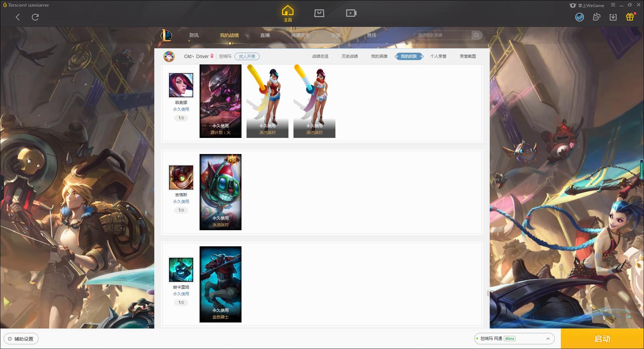
Task: Click the 吉格斯 hero portrait
Action: (181, 178)
